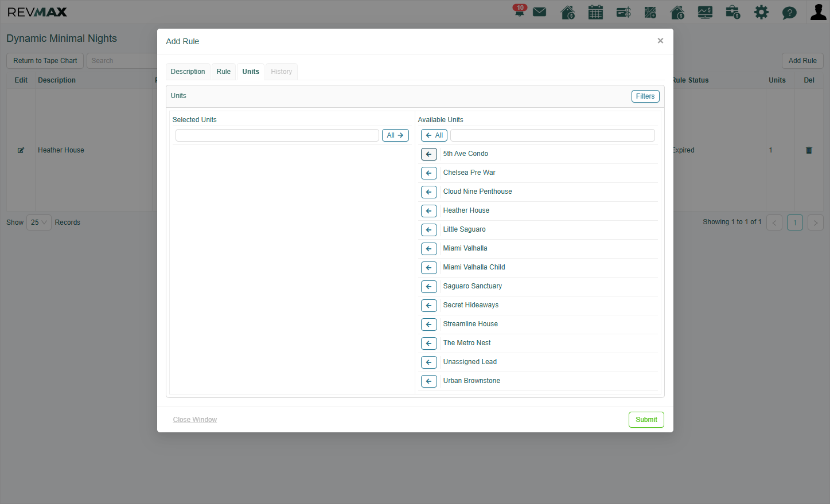Image resolution: width=830 pixels, height=504 pixels.
Task: Open the monitor chart revenue icon
Action: [x=705, y=12]
